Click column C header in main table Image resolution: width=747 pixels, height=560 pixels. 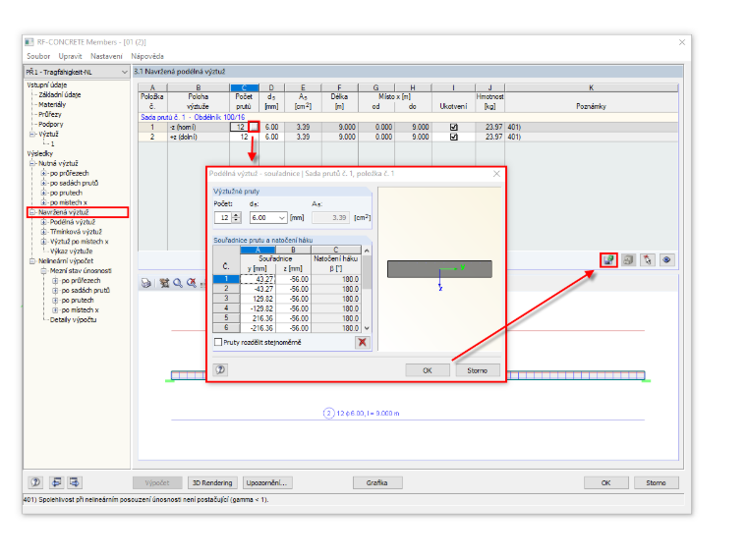pos(245,87)
